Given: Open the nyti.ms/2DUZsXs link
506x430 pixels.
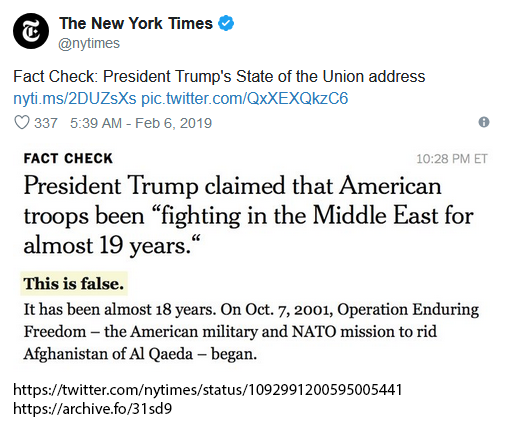Looking at the screenshot, I should point(75,98).
